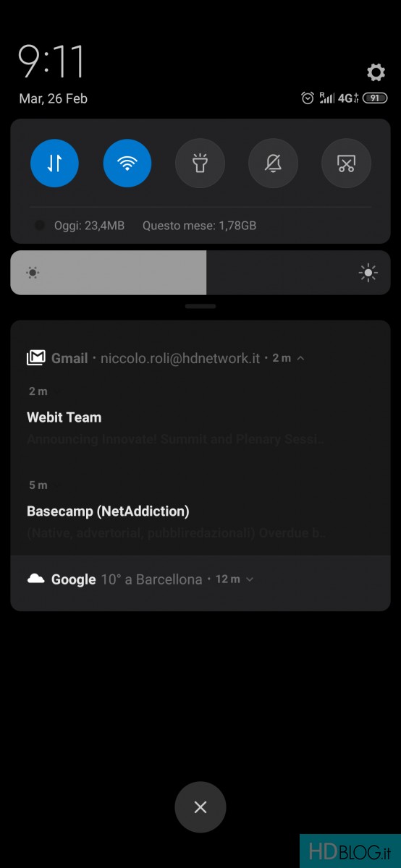The height and width of the screenshot is (868, 401).
Task: Toggle the Wi-Fi quick tile
Action: (127, 163)
